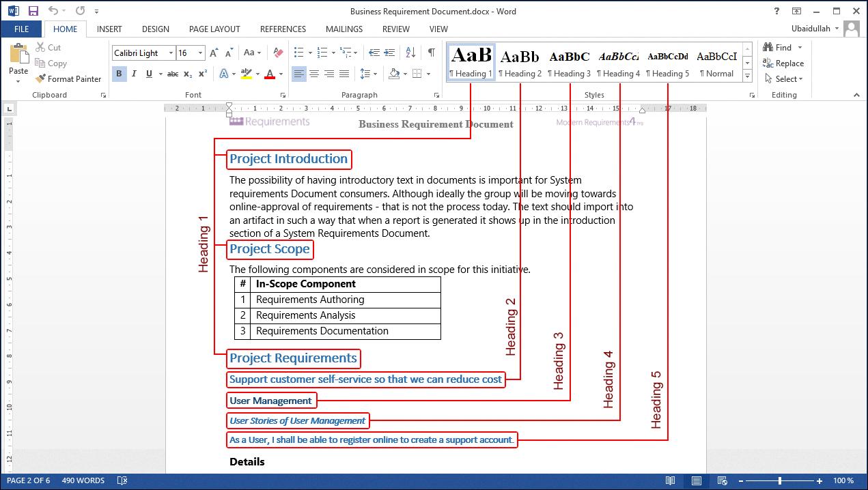Open Word Help question mark
The image size is (868, 490).
coord(776,11)
